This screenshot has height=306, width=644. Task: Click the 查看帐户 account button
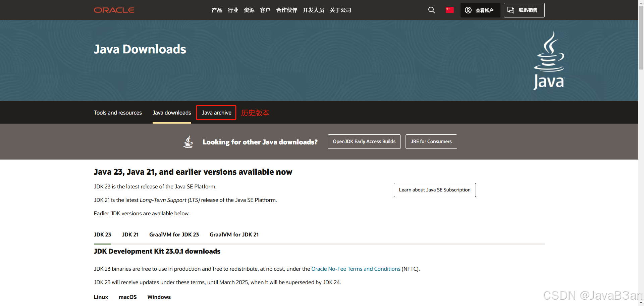480,10
